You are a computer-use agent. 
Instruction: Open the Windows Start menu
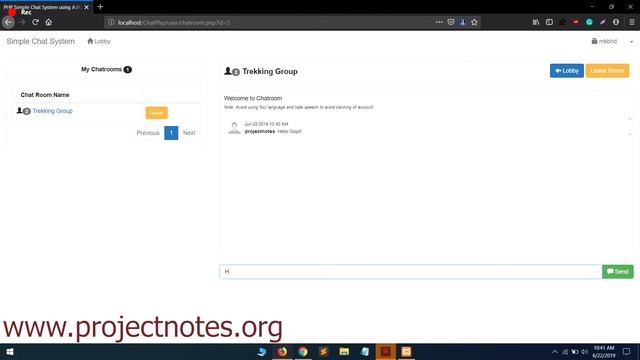10,351
